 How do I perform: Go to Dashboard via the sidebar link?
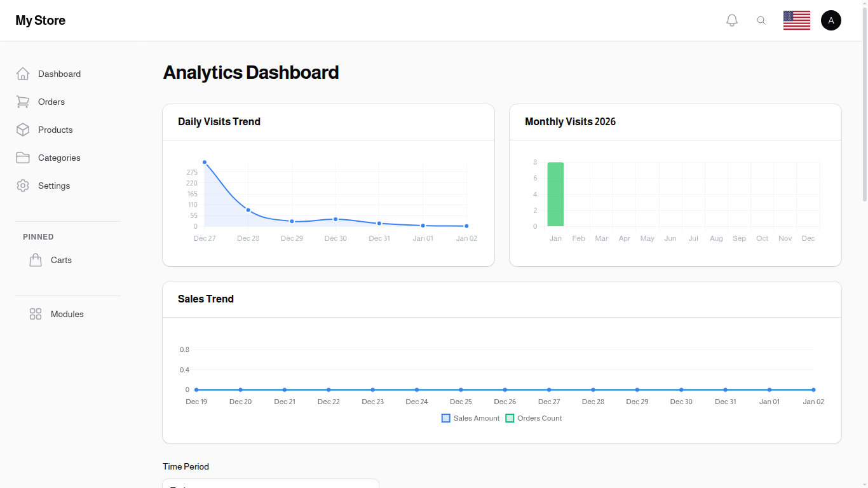[59, 74]
